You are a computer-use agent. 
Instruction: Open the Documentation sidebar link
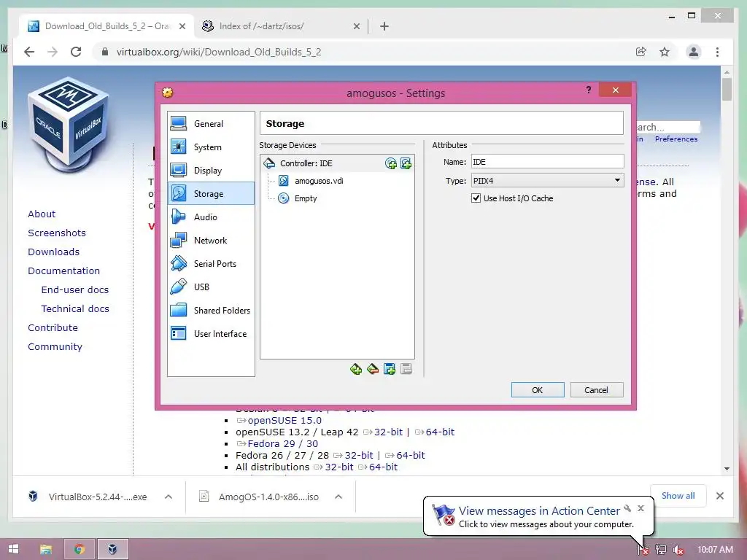[x=64, y=271]
